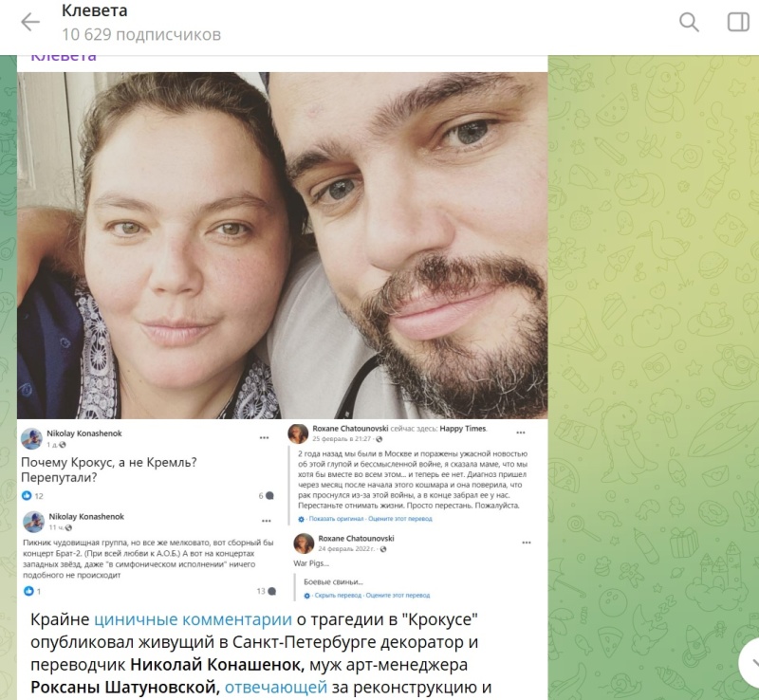Open the отвечающей hyperlink in post text
This screenshot has width=759, height=700.
coord(276,687)
